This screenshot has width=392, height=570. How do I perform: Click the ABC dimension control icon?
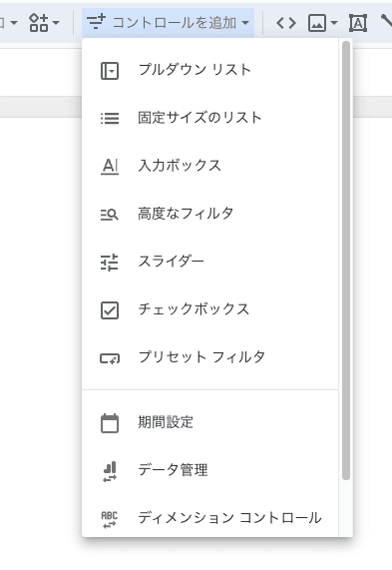tap(110, 519)
